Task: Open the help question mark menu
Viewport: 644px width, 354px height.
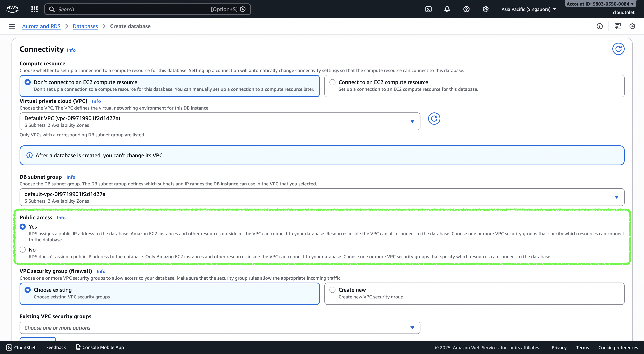Action: coord(466,9)
